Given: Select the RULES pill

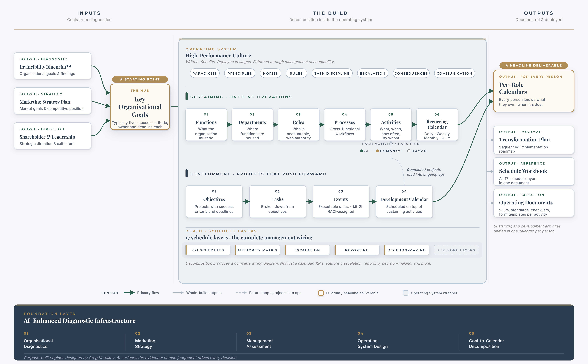Looking at the screenshot, I should click(296, 73).
